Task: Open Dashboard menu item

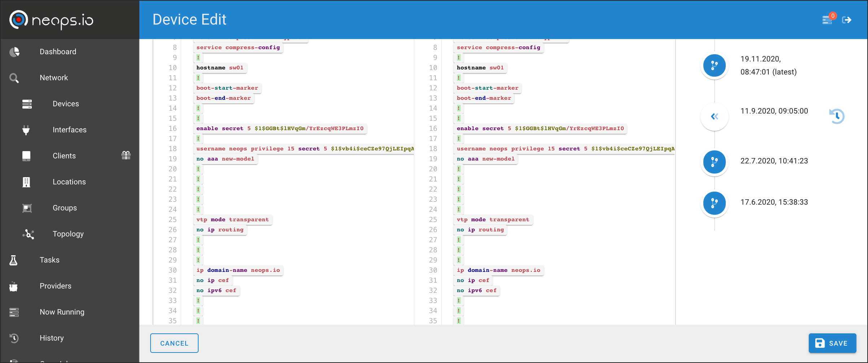Action: (58, 52)
